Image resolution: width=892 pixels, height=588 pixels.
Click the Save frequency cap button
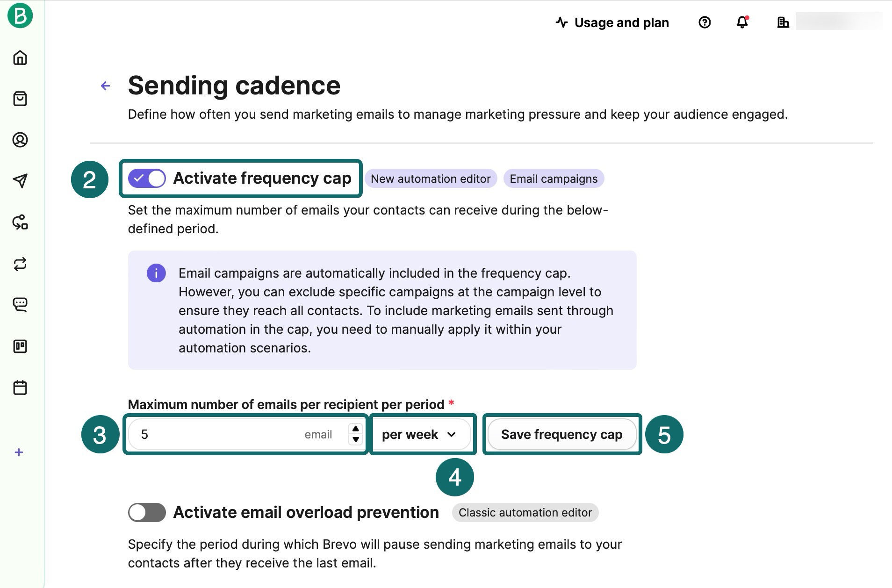(562, 434)
